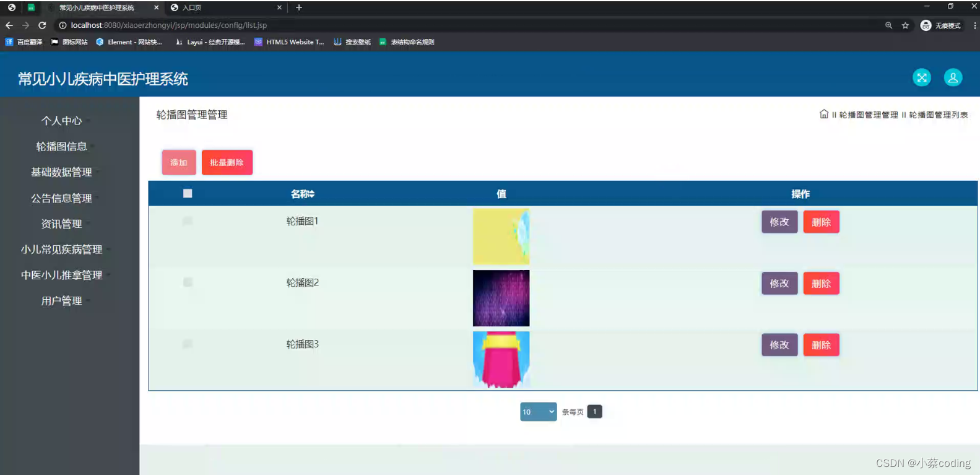This screenshot has width=980, height=475.
Task: Expand 个人中心 in the sidebar
Action: tap(62, 121)
